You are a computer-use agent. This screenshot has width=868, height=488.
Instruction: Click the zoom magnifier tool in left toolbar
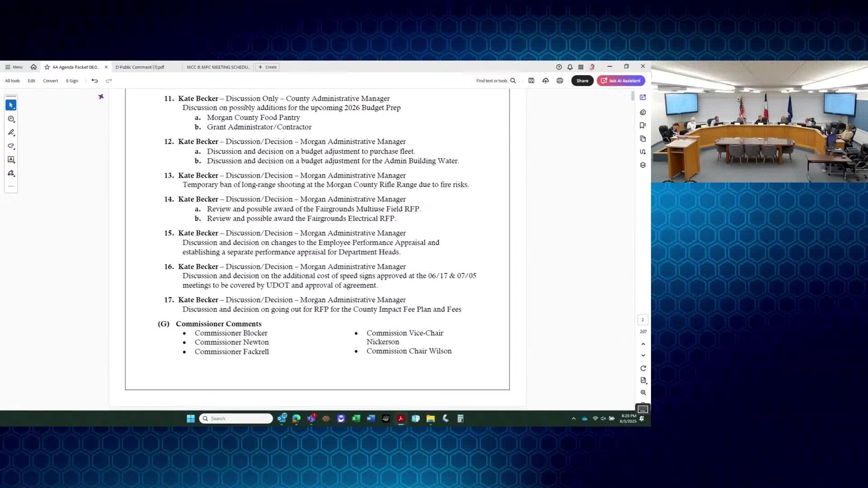[11, 119]
